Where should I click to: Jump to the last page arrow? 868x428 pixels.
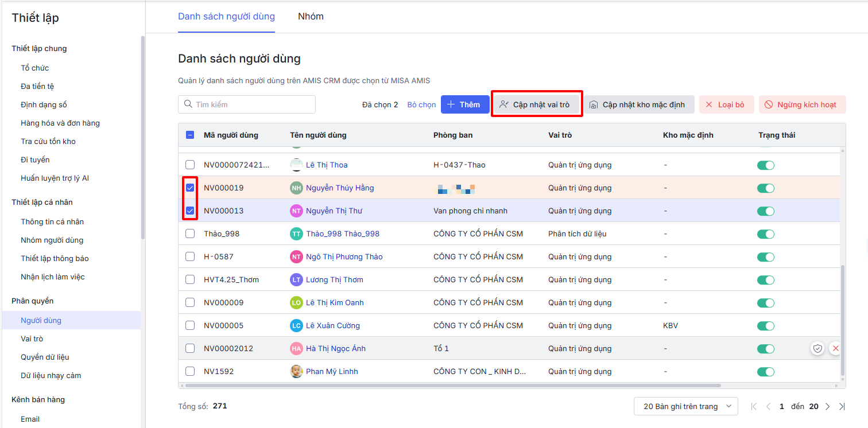pyautogui.click(x=842, y=406)
